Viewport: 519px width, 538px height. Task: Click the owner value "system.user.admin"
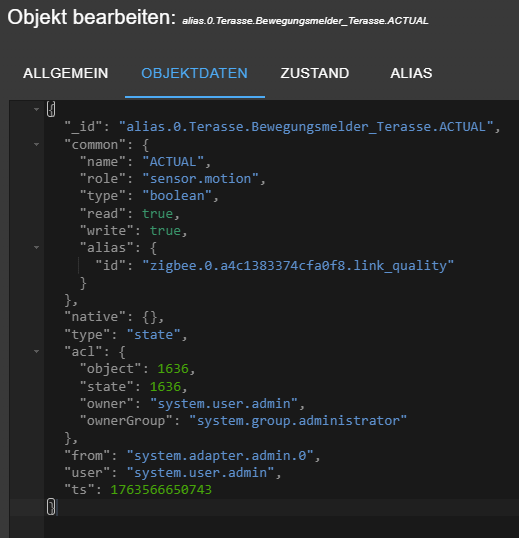(x=224, y=404)
